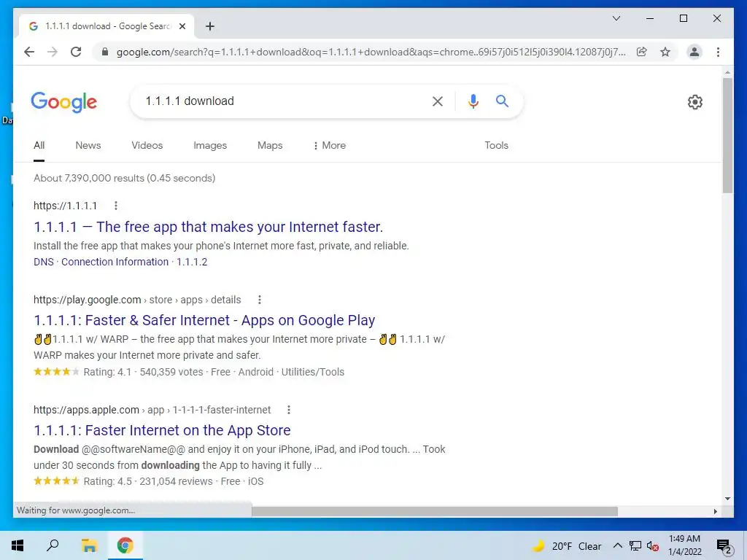Image resolution: width=747 pixels, height=560 pixels.
Task: Open the 1.1.1.2 sitelink
Action: coord(192,262)
